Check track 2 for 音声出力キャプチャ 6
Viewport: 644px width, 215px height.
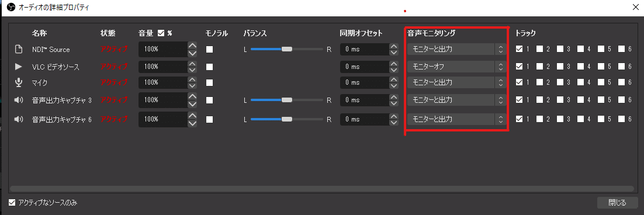[x=539, y=119]
